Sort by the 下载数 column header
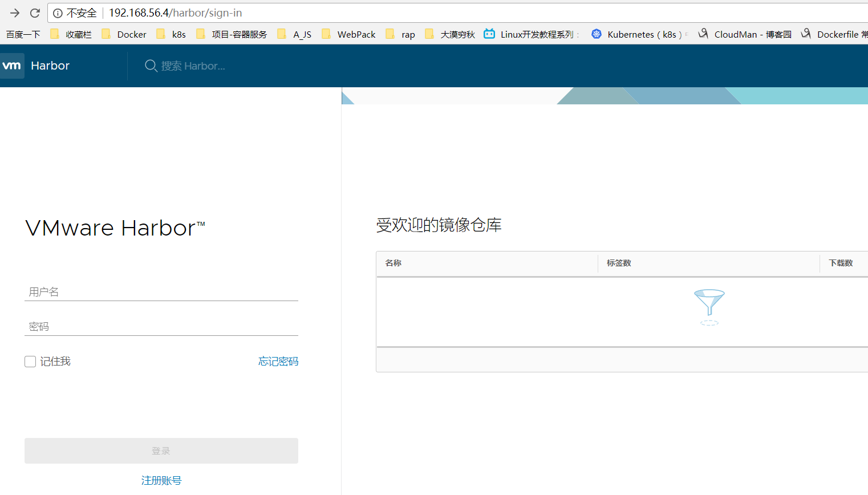The image size is (868, 495). coord(841,263)
